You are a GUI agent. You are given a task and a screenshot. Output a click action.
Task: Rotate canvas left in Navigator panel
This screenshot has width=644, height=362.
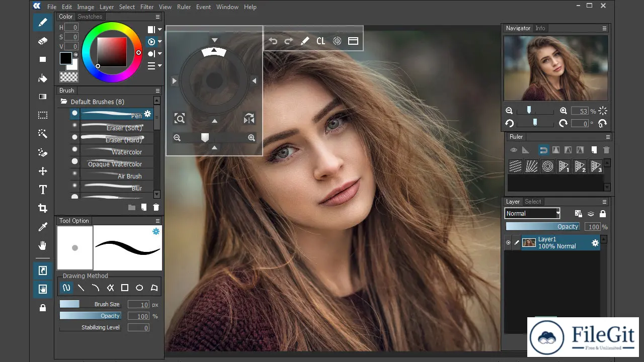pos(509,123)
